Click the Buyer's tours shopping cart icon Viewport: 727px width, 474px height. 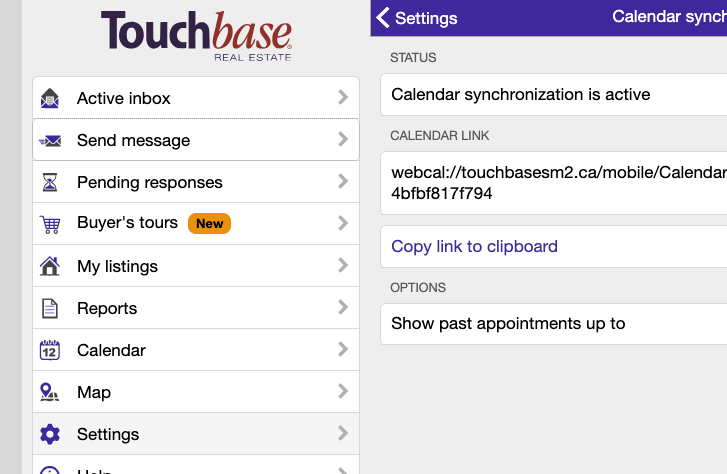click(49, 224)
